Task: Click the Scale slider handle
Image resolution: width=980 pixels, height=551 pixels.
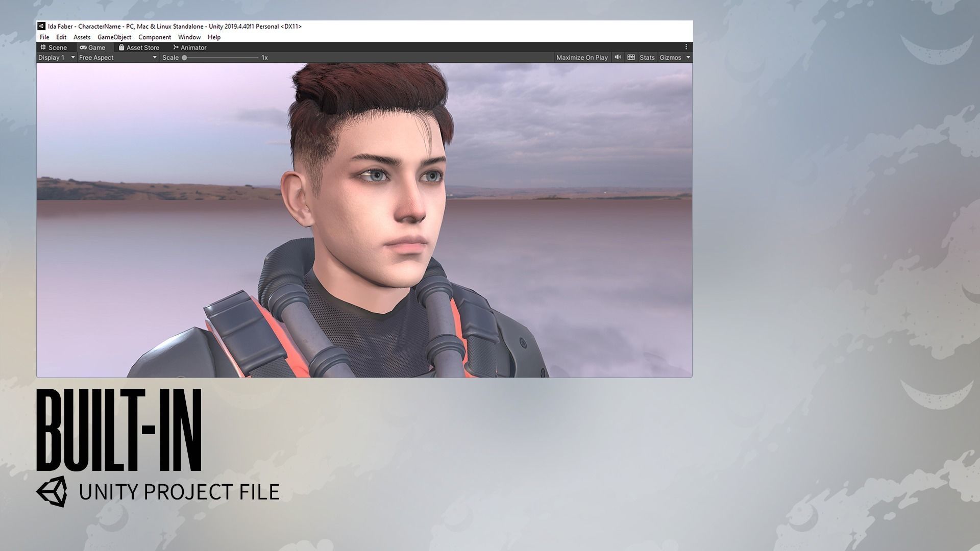Action: [x=185, y=58]
